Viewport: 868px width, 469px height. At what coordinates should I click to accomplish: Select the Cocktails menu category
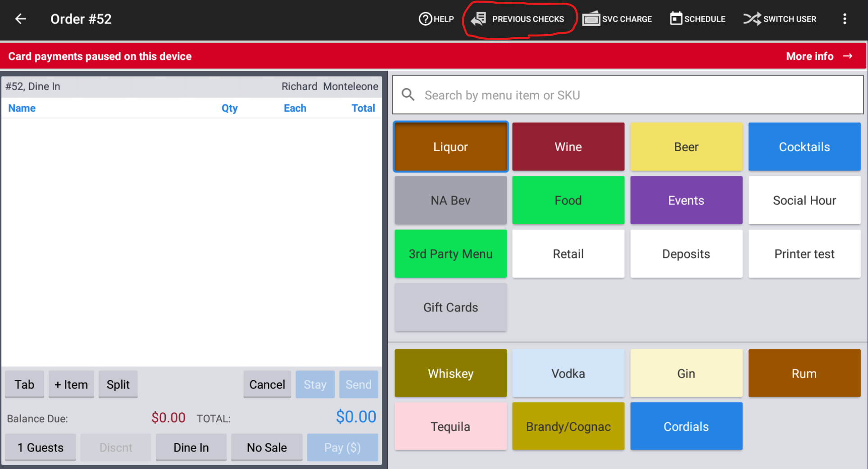coord(804,147)
